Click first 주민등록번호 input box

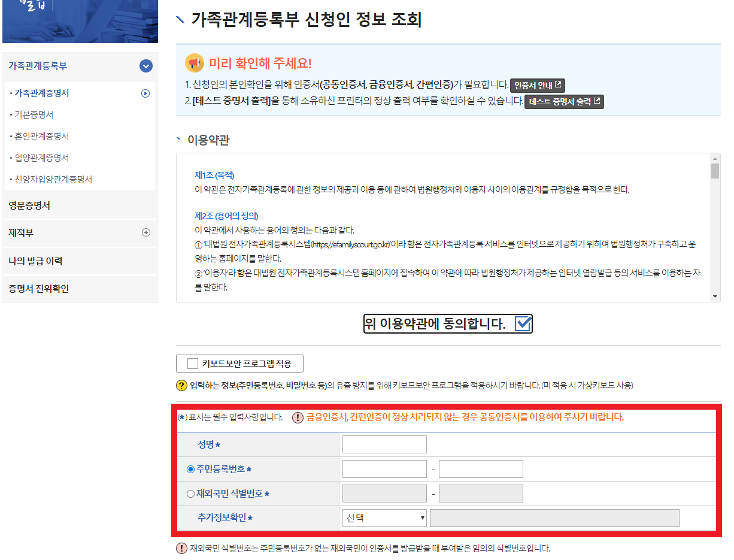[384, 469]
